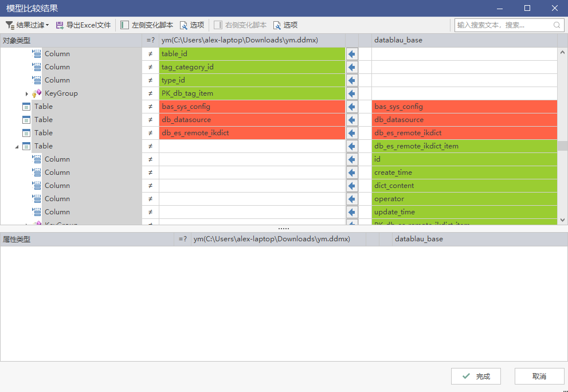Click the scroll-up arrow of the comparison list
The width and height of the screenshot is (568, 392).
563,52
